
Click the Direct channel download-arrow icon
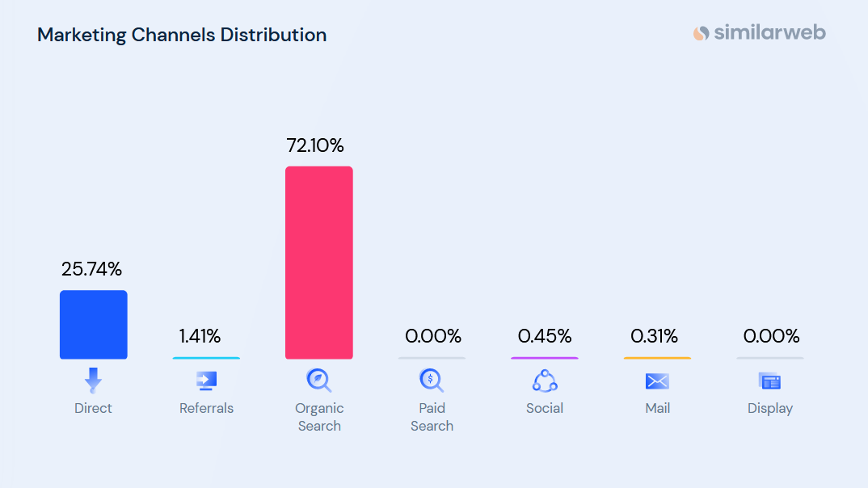pyautogui.click(x=93, y=380)
